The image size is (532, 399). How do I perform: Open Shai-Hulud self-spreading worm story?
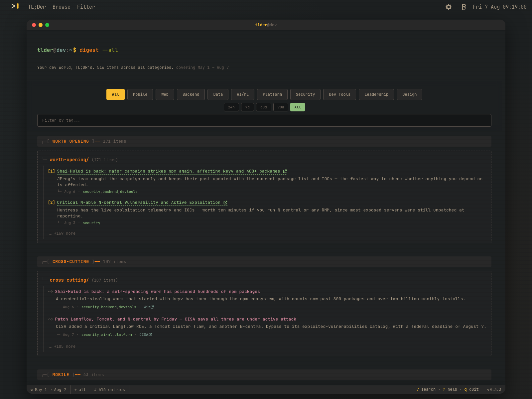point(158,292)
